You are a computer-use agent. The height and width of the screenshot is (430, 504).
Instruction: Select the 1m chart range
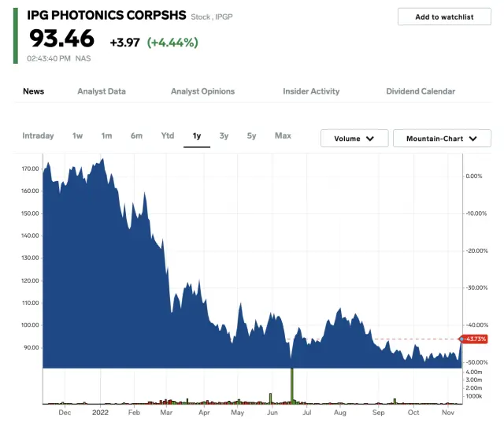106,135
